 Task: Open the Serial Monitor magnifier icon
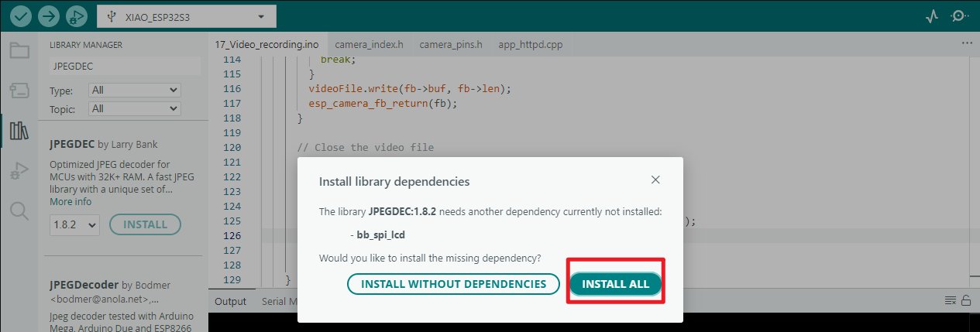coord(960,16)
